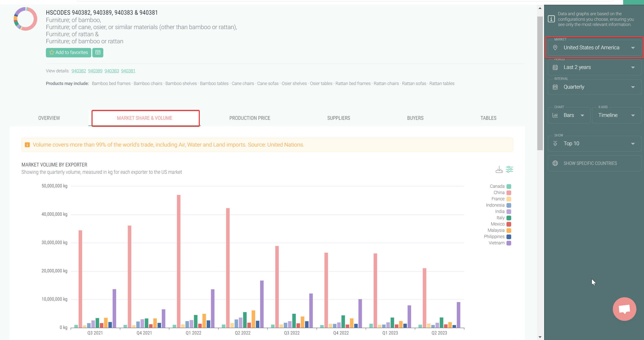Toggle China legend color swatch
644x340 pixels.
(509, 193)
